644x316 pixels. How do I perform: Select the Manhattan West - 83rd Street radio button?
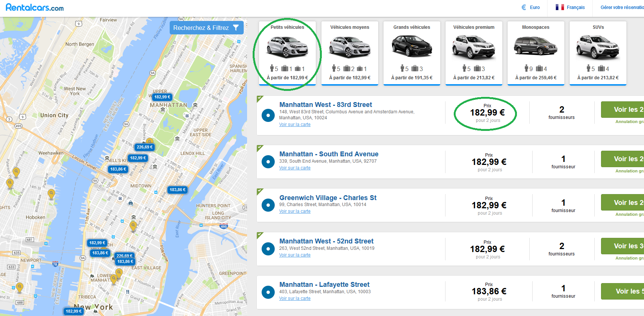tap(268, 115)
